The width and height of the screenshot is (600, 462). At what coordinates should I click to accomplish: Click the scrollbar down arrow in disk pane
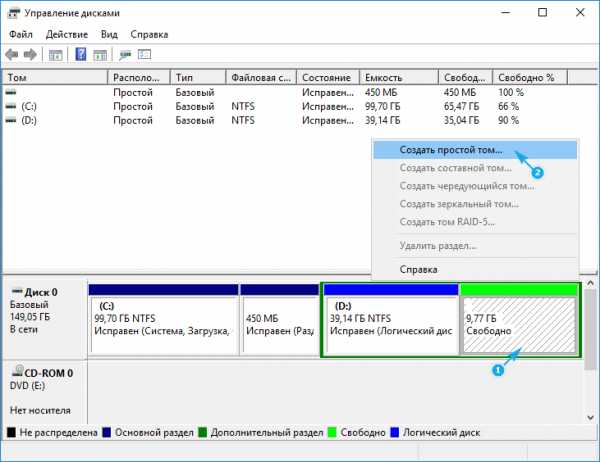(x=590, y=418)
